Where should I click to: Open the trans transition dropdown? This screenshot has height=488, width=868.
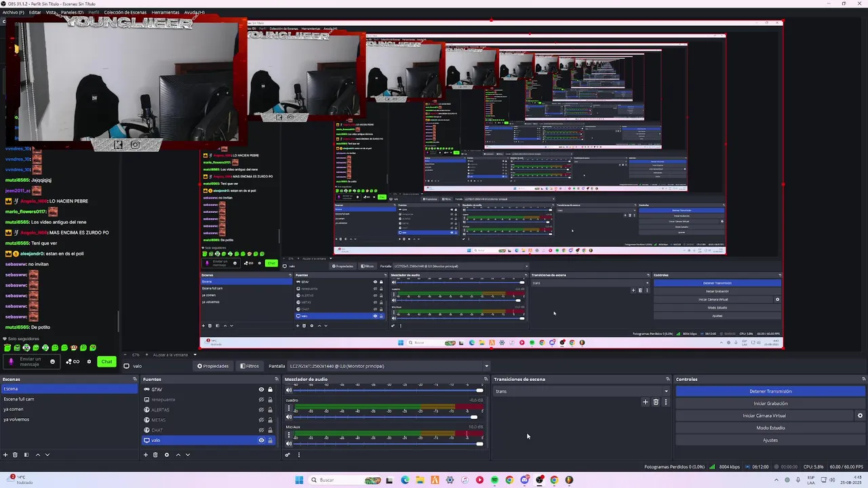click(x=581, y=391)
